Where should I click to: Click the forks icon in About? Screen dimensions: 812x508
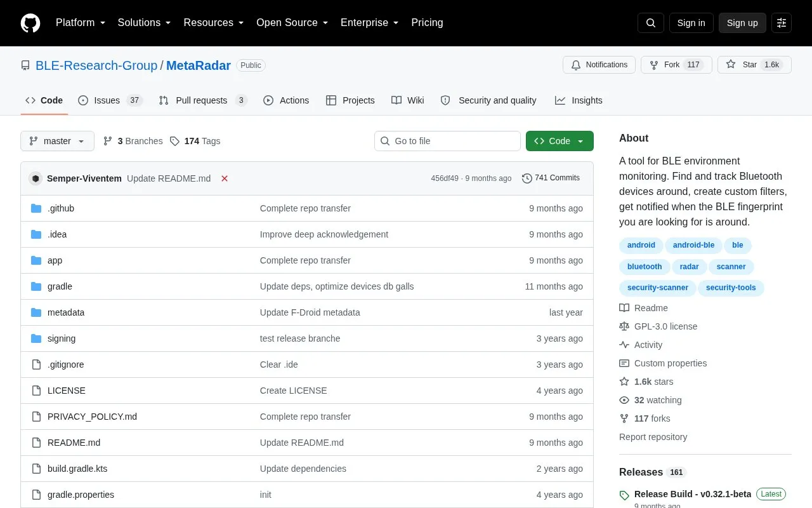tap(624, 418)
